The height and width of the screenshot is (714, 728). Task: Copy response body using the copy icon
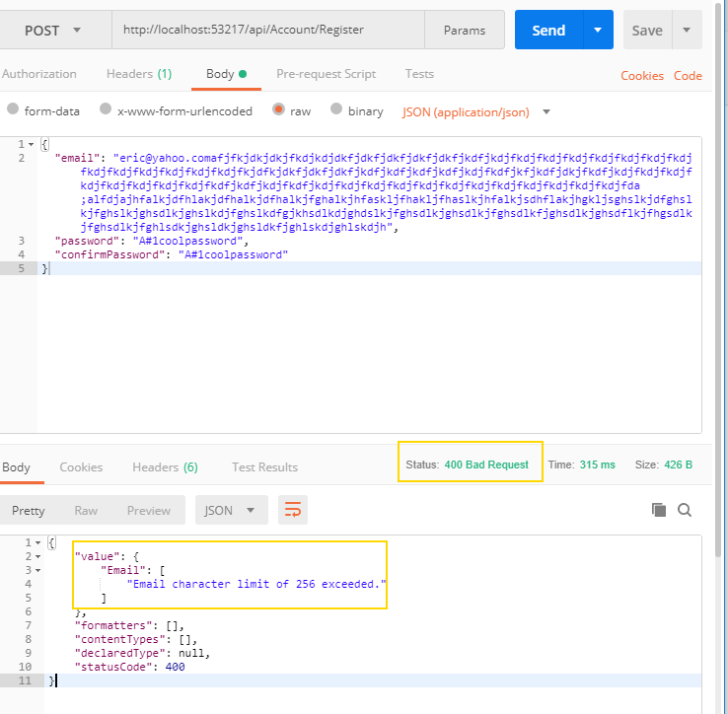[x=659, y=510]
